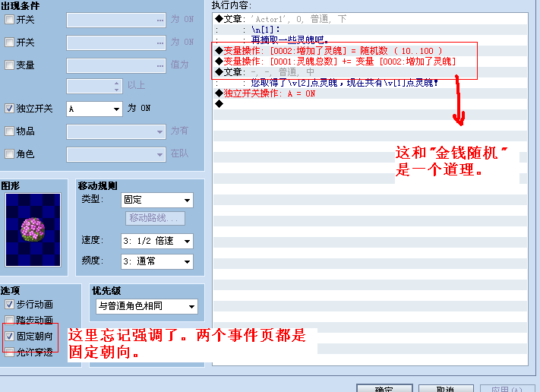Enable the second 开关 condition checkbox

9,43
